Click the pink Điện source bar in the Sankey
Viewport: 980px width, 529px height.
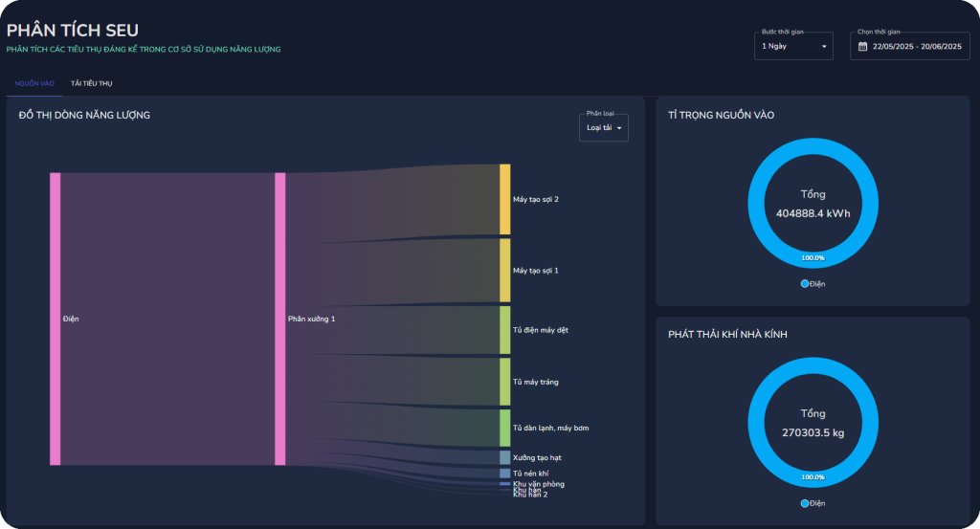pos(56,319)
